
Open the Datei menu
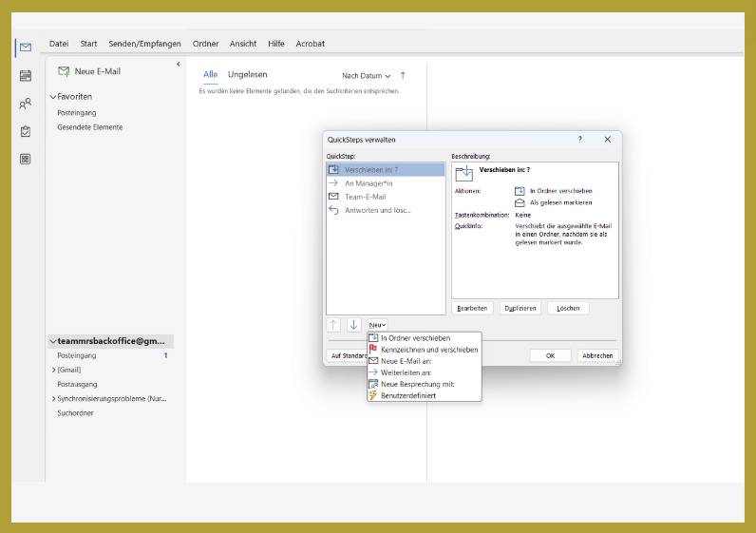pyautogui.click(x=59, y=44)
